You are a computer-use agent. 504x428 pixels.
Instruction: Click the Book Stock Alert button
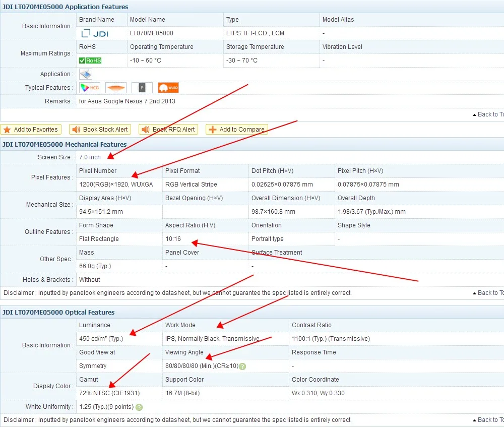tap(100, 130)
